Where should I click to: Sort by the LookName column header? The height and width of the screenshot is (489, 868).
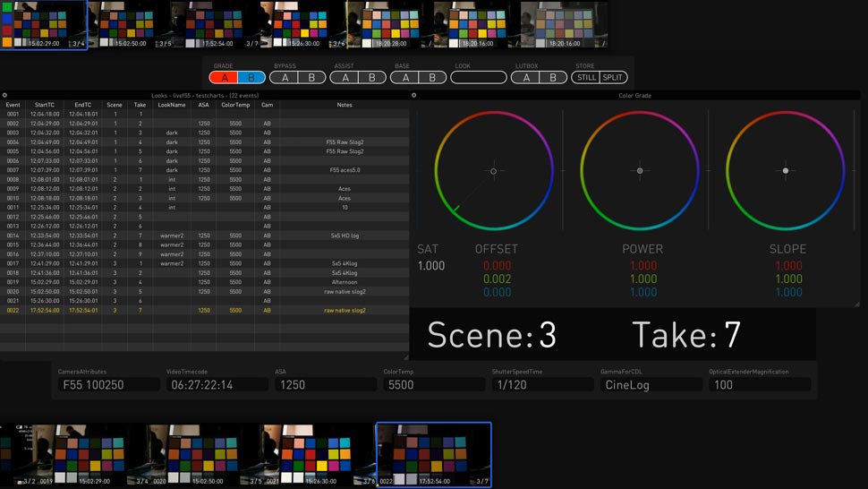coord(172,105)
